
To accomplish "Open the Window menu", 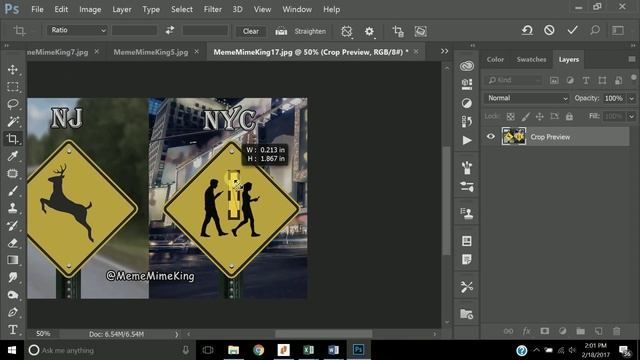I will coord(297,9).
